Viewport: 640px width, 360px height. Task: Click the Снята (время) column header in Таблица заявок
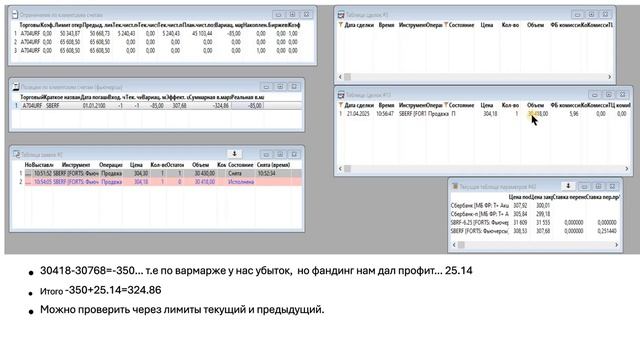pyautogui.click(x=273, y=165)
